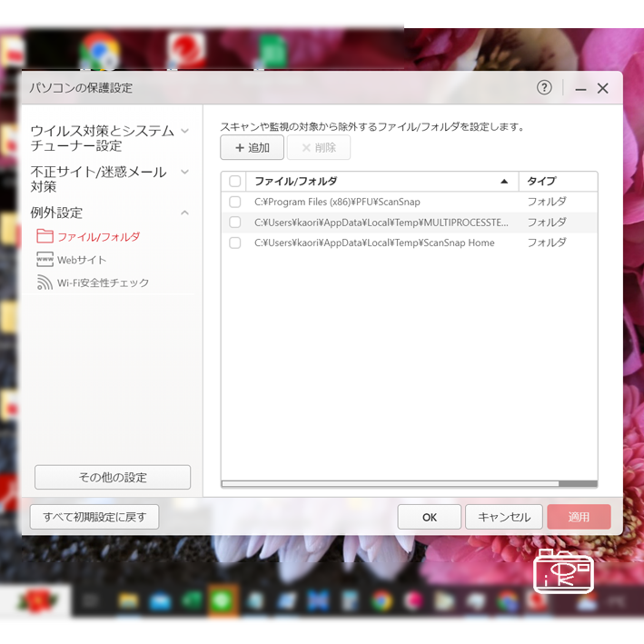Tick the checkbox for MULTIPROCESSTE folder row
Screen dimensions: 644x644
pyautogui.click(x=235, y=223)
